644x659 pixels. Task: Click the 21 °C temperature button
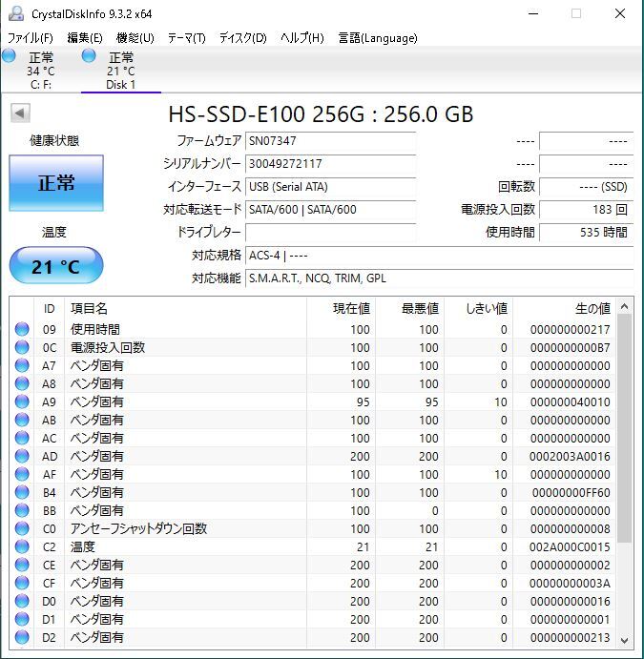[56, 266]
